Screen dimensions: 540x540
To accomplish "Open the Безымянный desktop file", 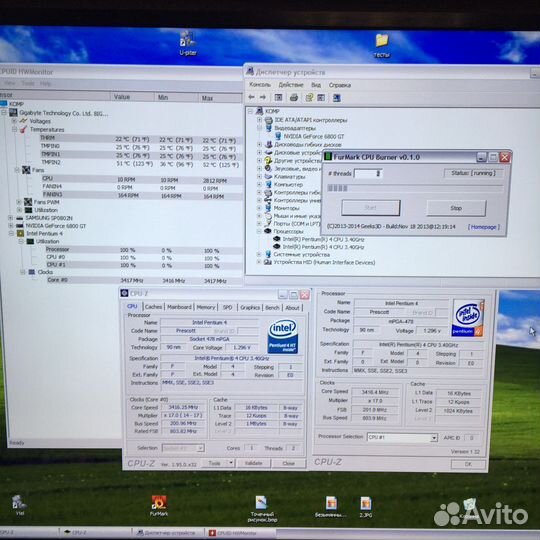I will click(331, 507).
